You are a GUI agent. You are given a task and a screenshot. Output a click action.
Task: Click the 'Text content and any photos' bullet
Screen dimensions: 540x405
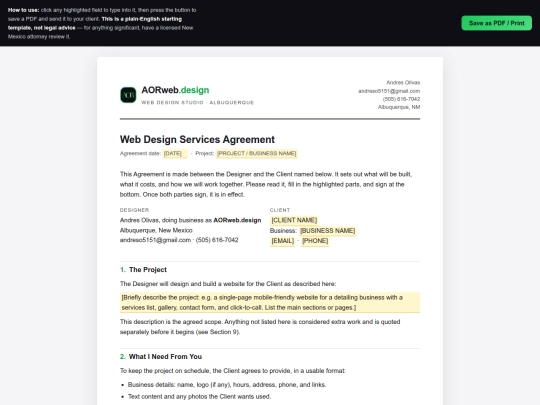(x=199, y=396)
